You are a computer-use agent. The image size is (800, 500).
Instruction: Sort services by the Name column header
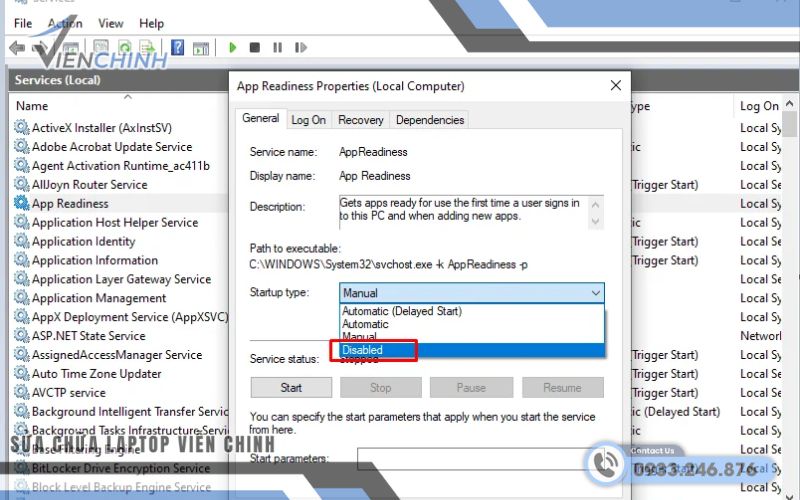pos(32,106)
